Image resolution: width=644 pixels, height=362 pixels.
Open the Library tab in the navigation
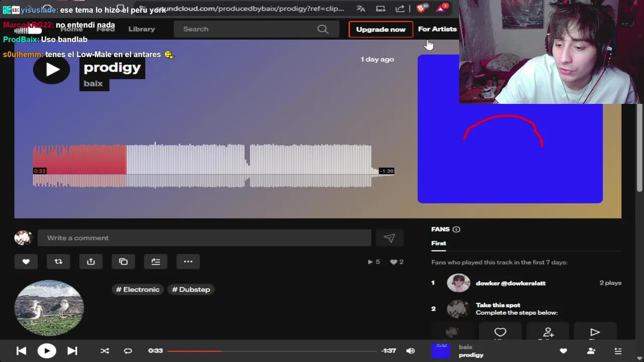(x=141, y=29)
